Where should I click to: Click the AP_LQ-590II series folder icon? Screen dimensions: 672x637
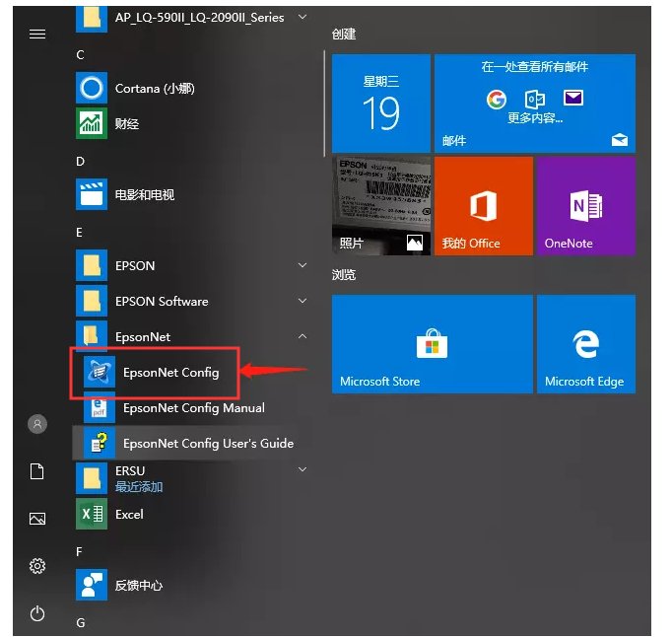click(x=92, y=19)
